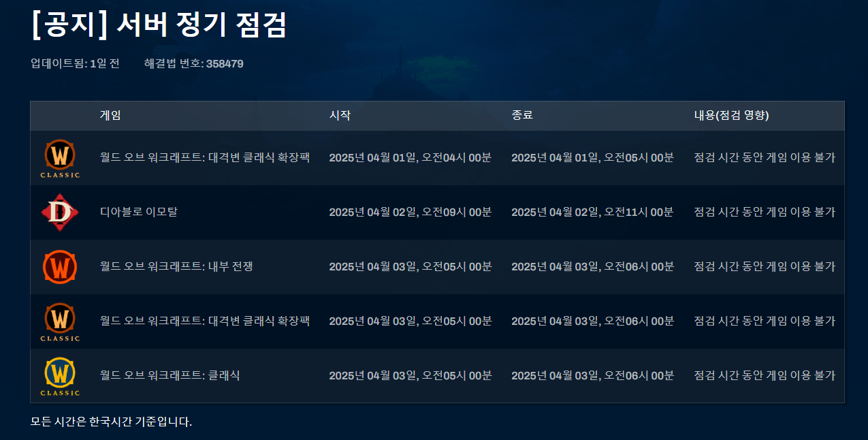868x440 pixels.
Task: Click the Diablo Immortal end time 오전11시 00분
Action: tap(593, 212)
